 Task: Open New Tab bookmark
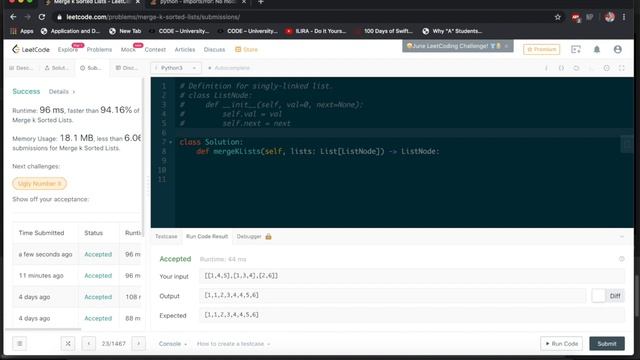click(x=125, y=31)
